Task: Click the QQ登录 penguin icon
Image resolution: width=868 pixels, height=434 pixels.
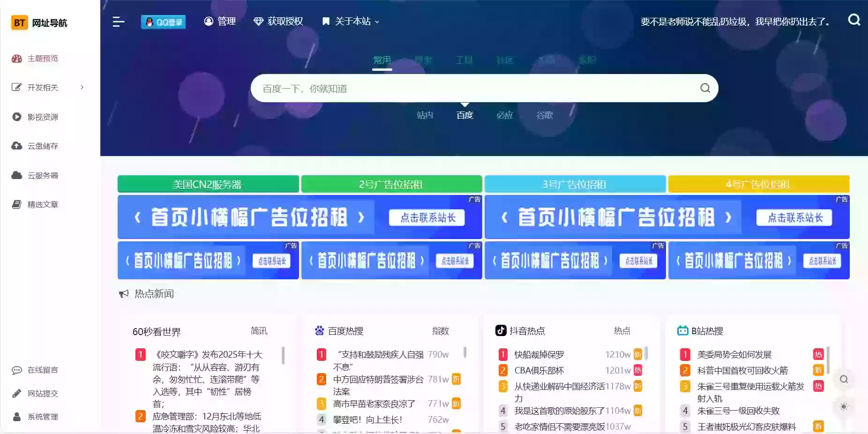Action: tap(149, 21)
